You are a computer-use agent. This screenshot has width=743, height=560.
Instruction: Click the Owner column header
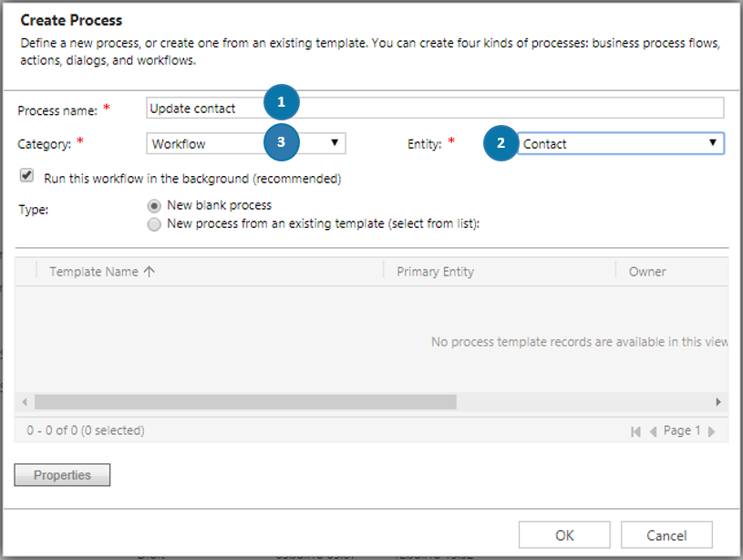pos(646,272)
